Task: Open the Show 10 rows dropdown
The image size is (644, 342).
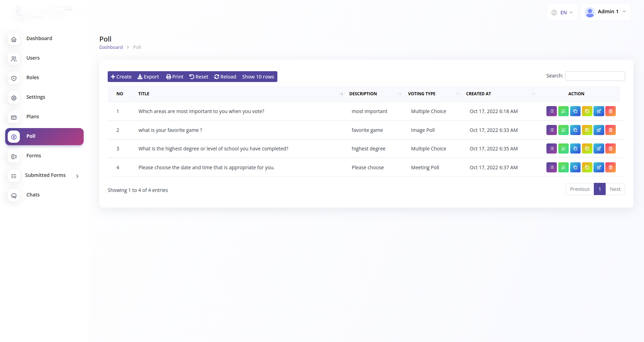Action: tap(258, 77)
